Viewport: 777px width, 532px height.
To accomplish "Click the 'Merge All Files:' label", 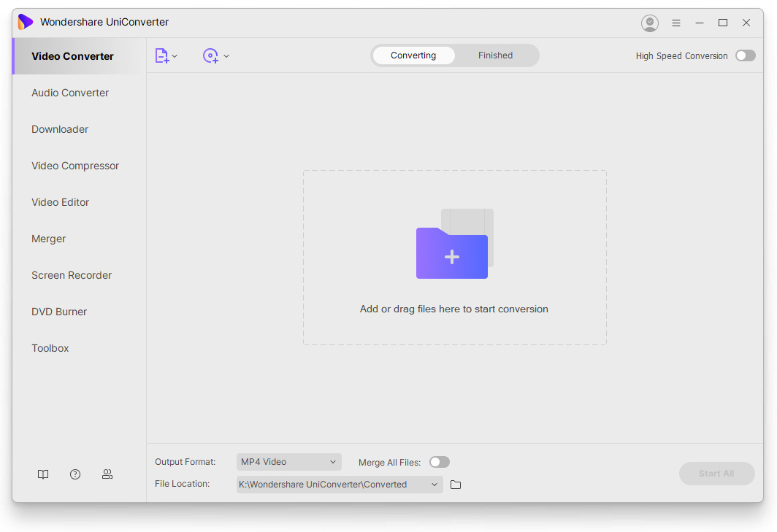I will pyautogui.click(x=389, y=463).
